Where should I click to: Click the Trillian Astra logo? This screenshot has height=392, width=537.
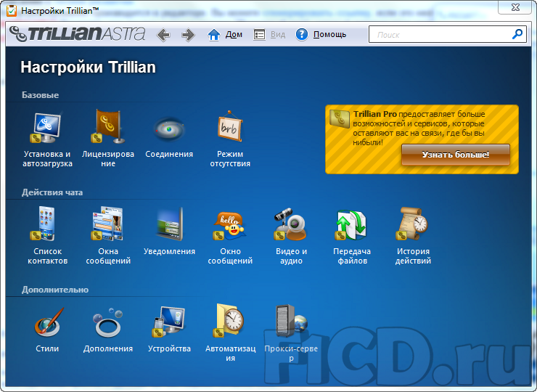[78, 33]
